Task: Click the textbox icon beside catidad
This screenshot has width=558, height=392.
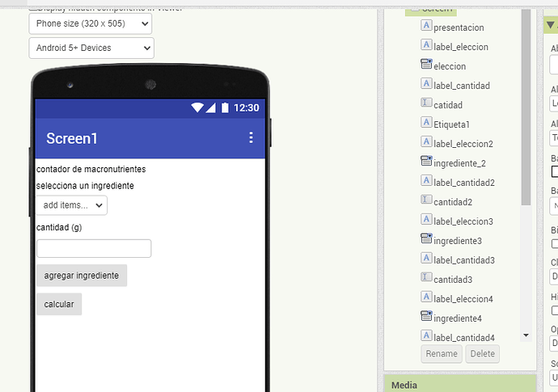Action: click(426, 103)
